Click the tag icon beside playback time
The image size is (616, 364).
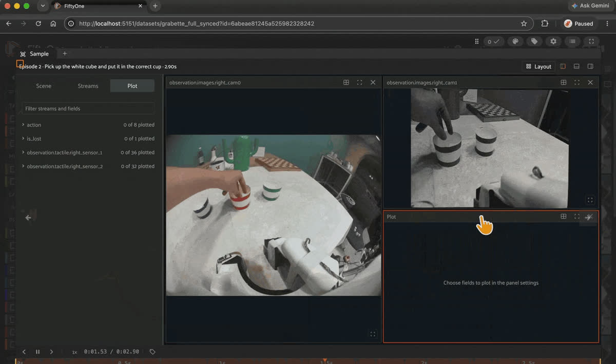click(152, 352)
